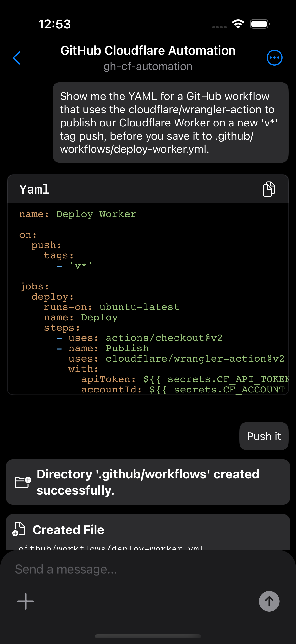
Task: Tap the back chevron to leave the chat
Action: pyautogui.click(x=17, y=58)
